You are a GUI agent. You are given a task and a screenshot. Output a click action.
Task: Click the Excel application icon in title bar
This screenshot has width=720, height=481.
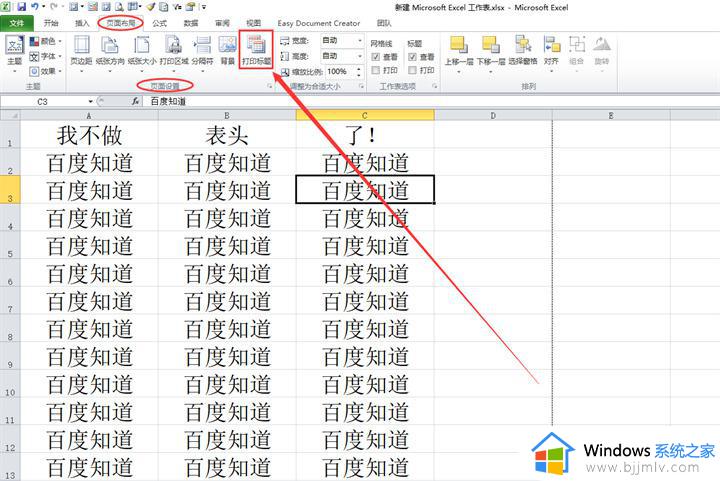pos(6,7)
